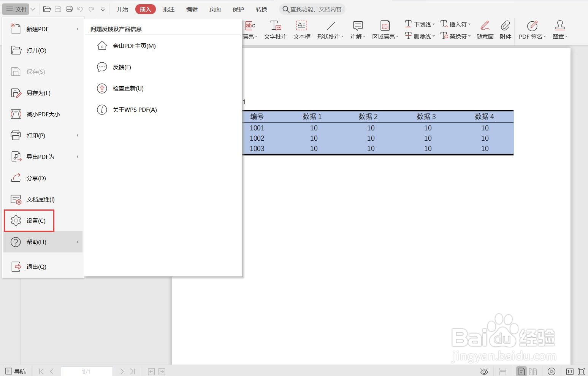The image size is (588, 376).
Task: Click the Save disk icon in quick toolbar
Action: pyautogui.click(x=58, y=9)
